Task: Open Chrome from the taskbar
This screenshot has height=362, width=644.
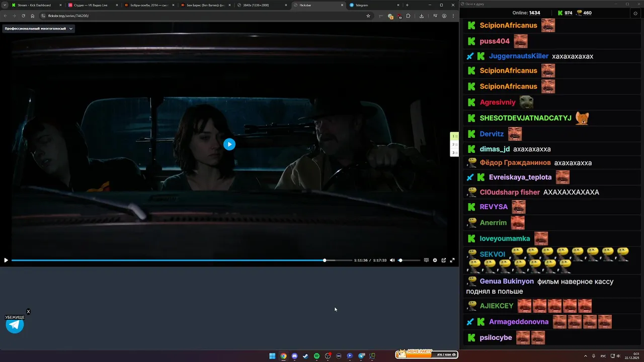Action: coord(283,356)
